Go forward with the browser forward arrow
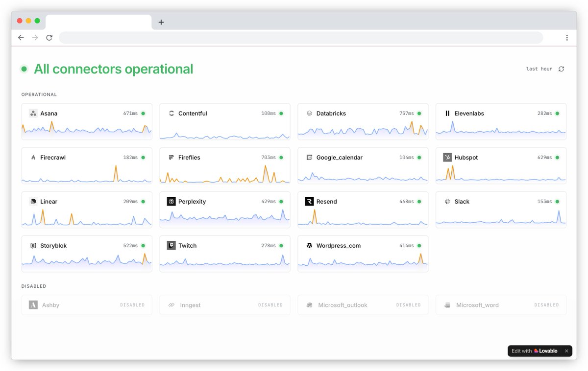 (35, 38)
